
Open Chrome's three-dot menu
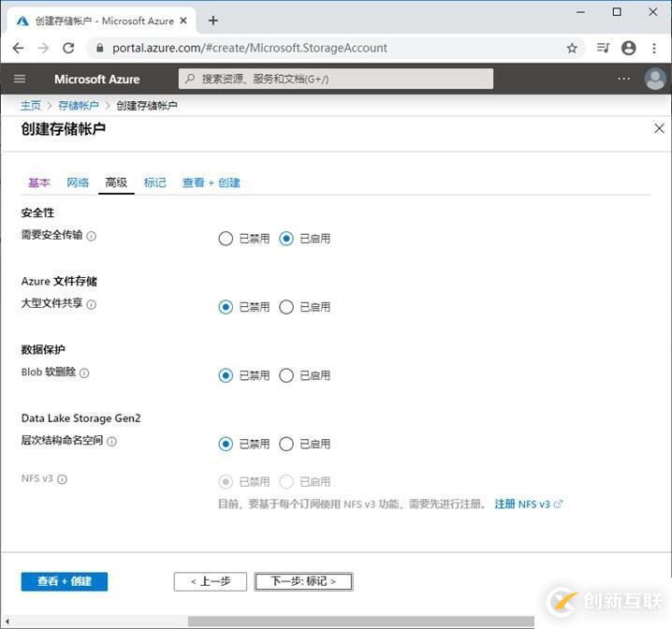[654, 48]
